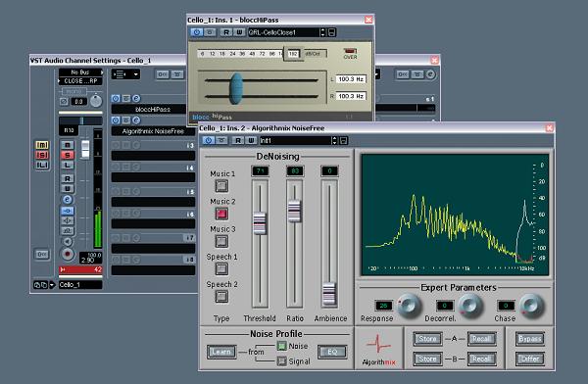Choose learn from Signal option

pos(281,361)
